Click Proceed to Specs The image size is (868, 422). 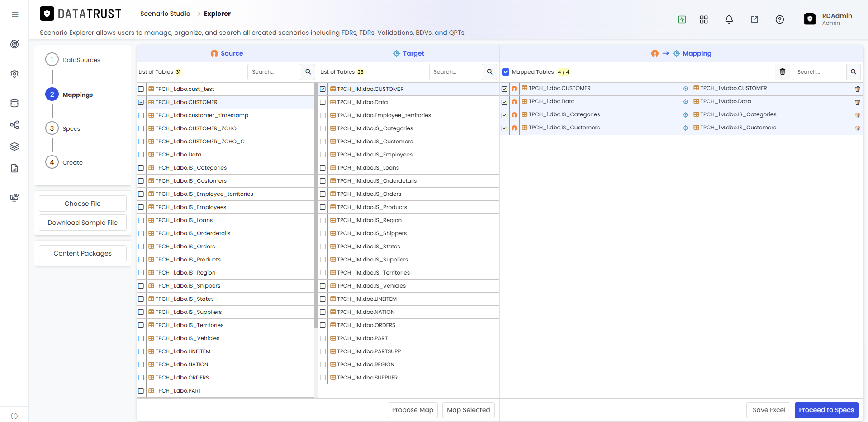click(x=826, y=410)
